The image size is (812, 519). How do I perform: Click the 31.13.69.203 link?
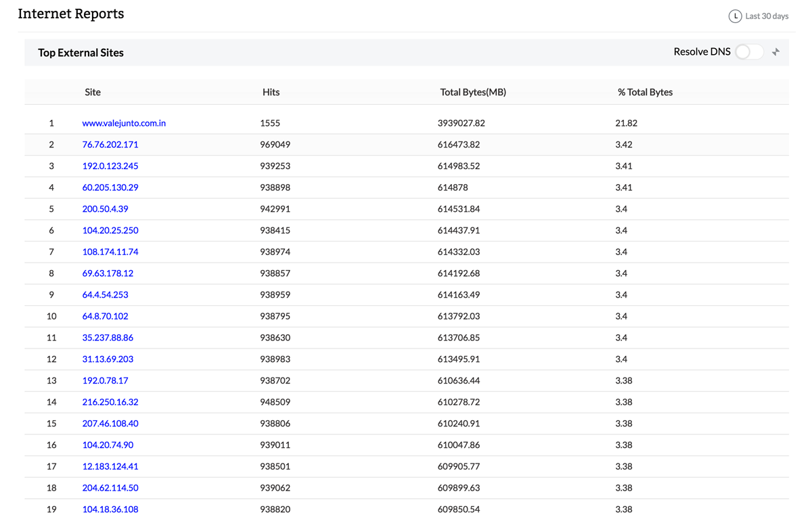[x=108, y=359]
